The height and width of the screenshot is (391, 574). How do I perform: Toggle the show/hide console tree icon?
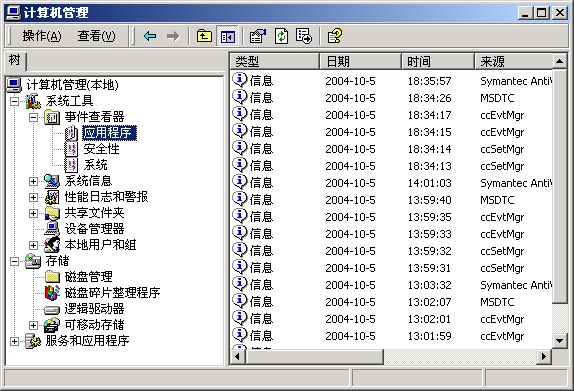[x=228, y=36]
